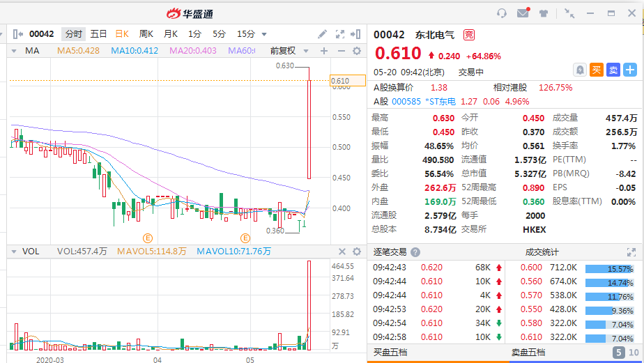This screenshot has width=644, height=363.
Task: Expand chart to fullscreen
Action: click(340, 34)
